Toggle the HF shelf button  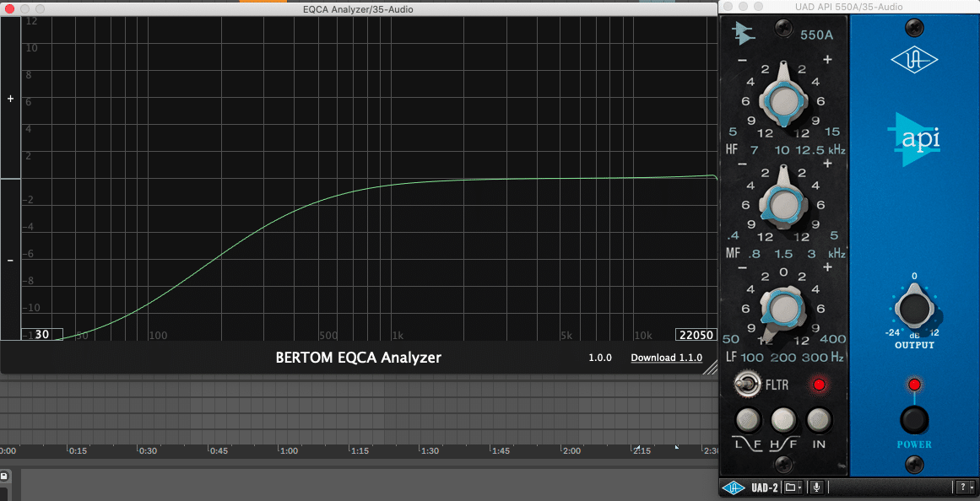[783, 420]
